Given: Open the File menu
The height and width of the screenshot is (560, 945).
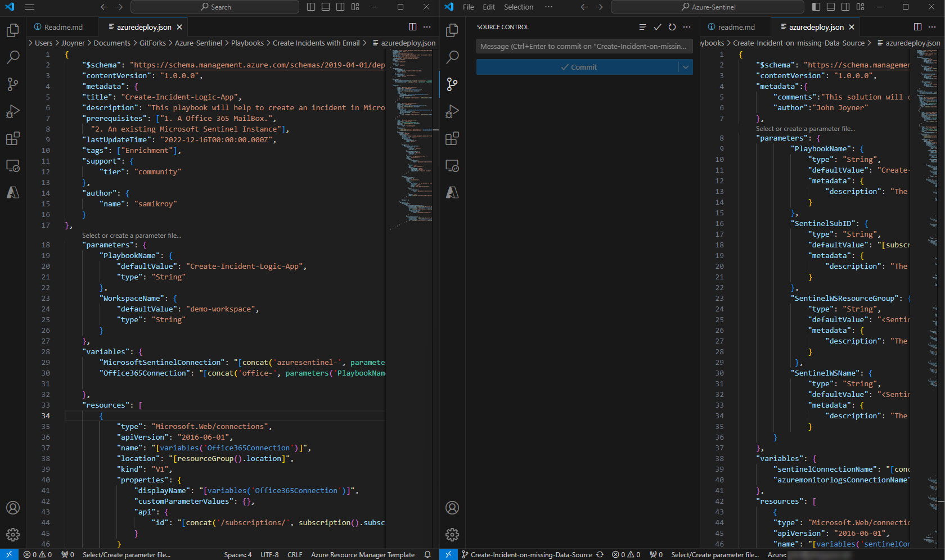Looking at the screenshot, I should pyautogui.click(x=468, y=7).
